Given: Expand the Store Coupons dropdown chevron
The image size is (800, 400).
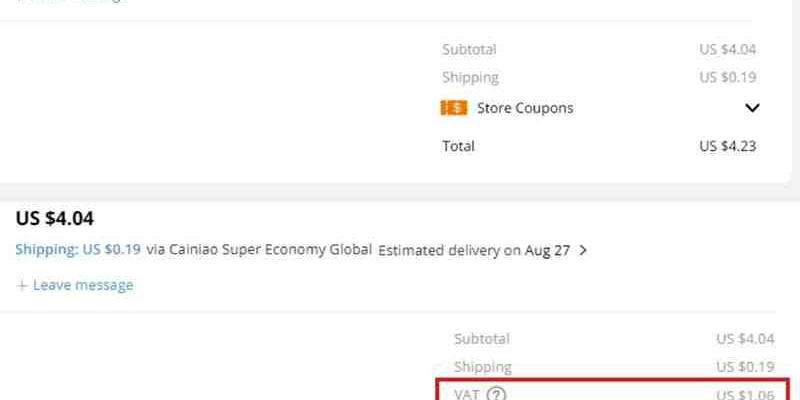Looking at the screenshot, I should point(752,108).
